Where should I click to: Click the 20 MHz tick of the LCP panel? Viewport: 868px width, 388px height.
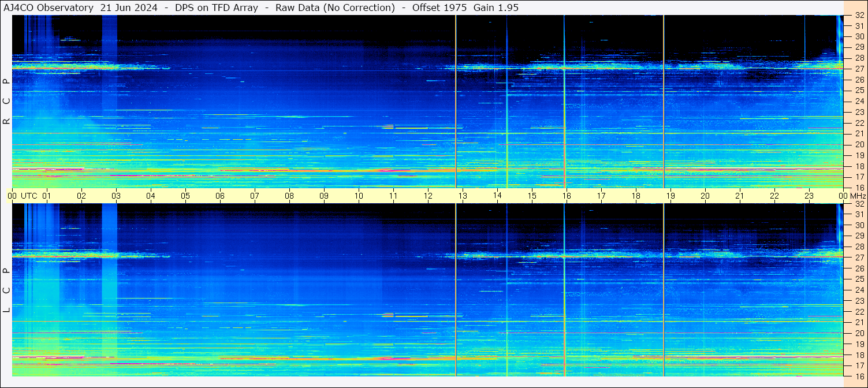pos(859,333)
